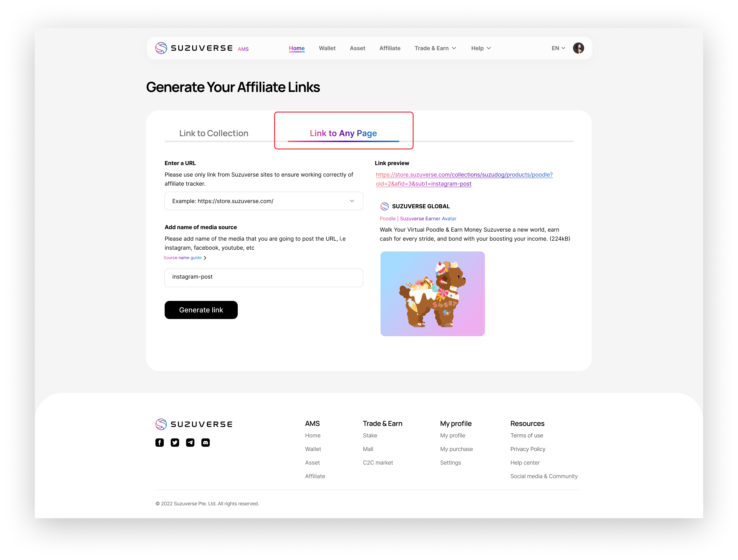The height and width of the screenshot is (560, 738).
Task: Open Affiliate in the navigation bar
Action: coord(390,48)
